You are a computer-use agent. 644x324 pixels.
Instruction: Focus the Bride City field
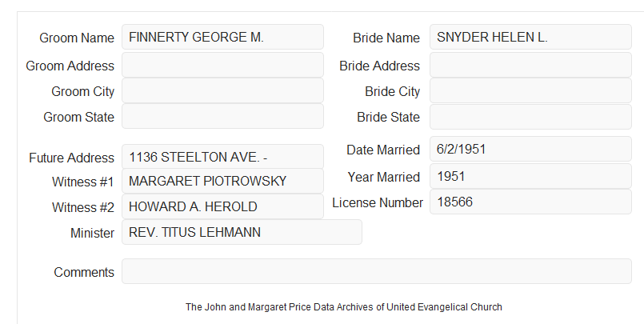coord(530,90)
